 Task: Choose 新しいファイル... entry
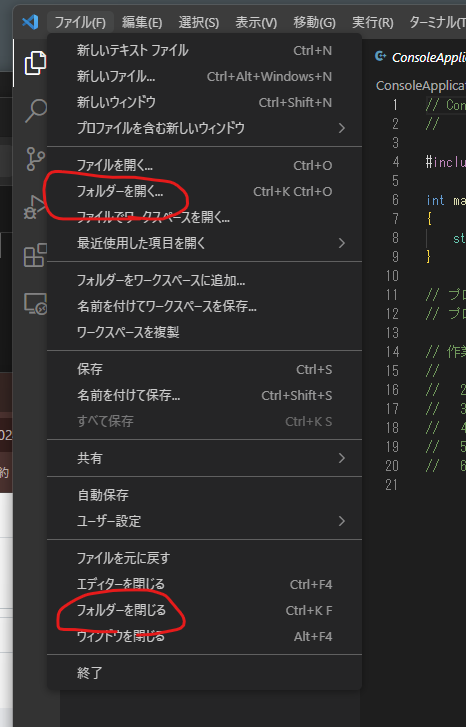click(204, 77)
